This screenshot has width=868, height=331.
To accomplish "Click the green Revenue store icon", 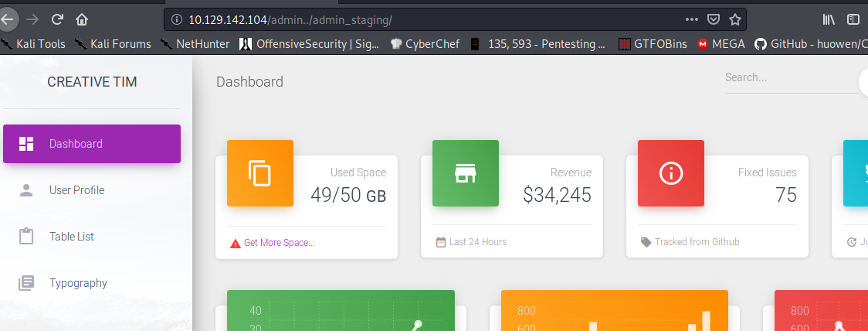I will [465, 173].
